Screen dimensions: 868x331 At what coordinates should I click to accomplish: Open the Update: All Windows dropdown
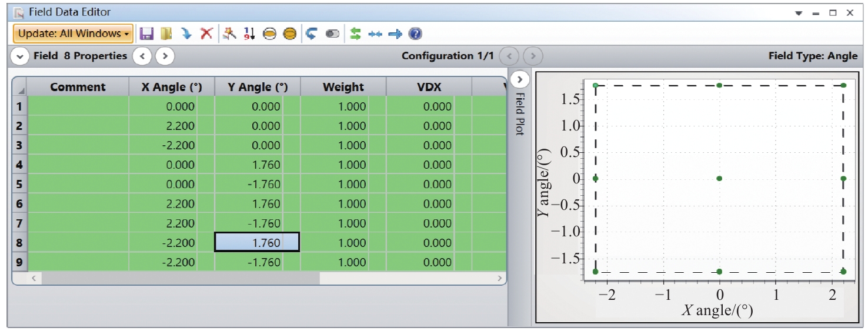[73, 34]
